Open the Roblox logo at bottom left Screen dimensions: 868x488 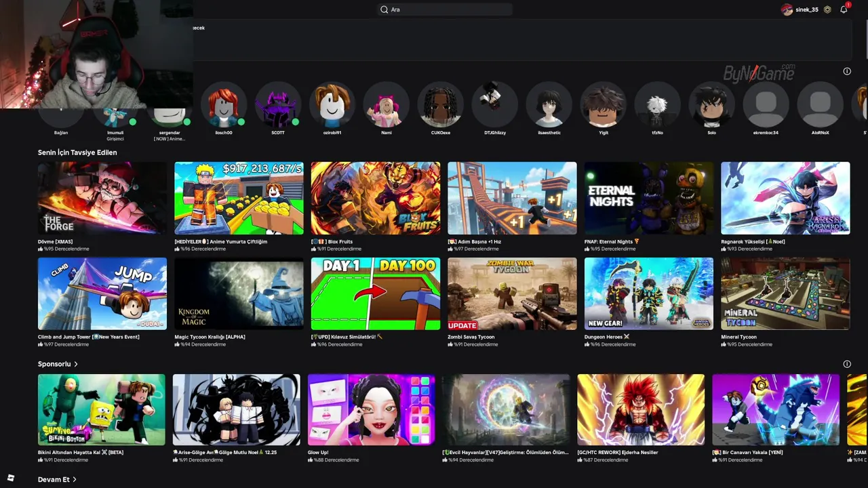click(11, 477)
